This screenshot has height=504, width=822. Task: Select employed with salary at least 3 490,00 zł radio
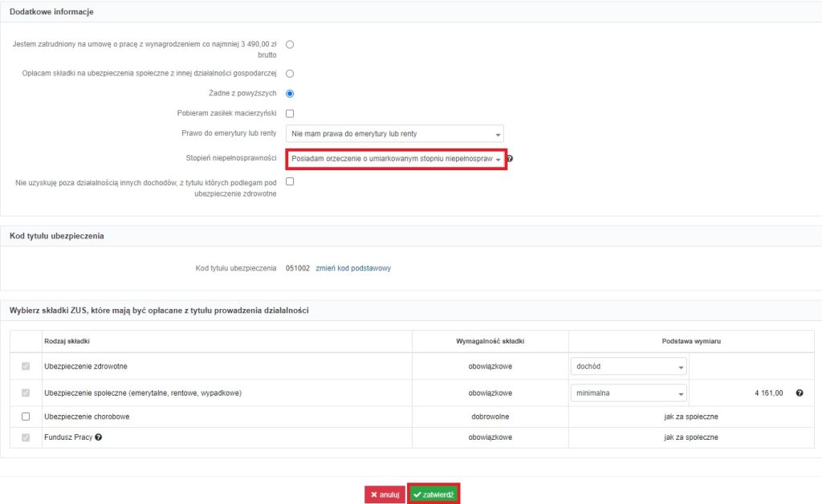pyautogui.click(x=290, y=44)
